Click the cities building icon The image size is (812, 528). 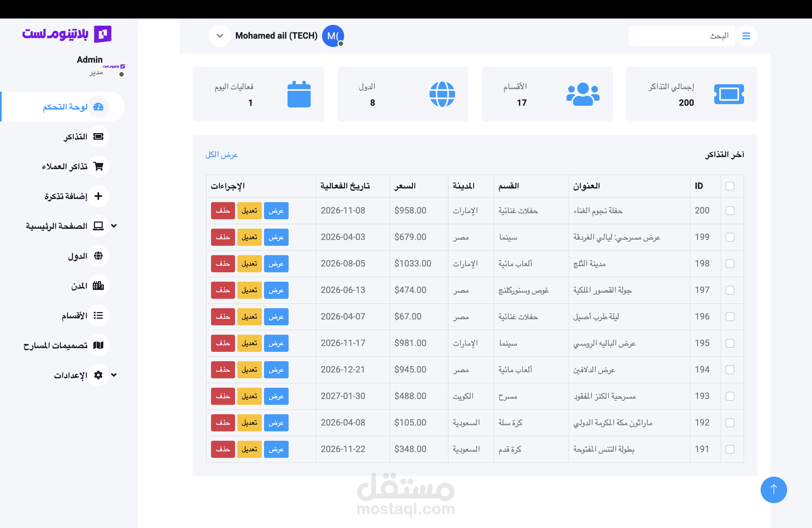(x=98, y=286)
